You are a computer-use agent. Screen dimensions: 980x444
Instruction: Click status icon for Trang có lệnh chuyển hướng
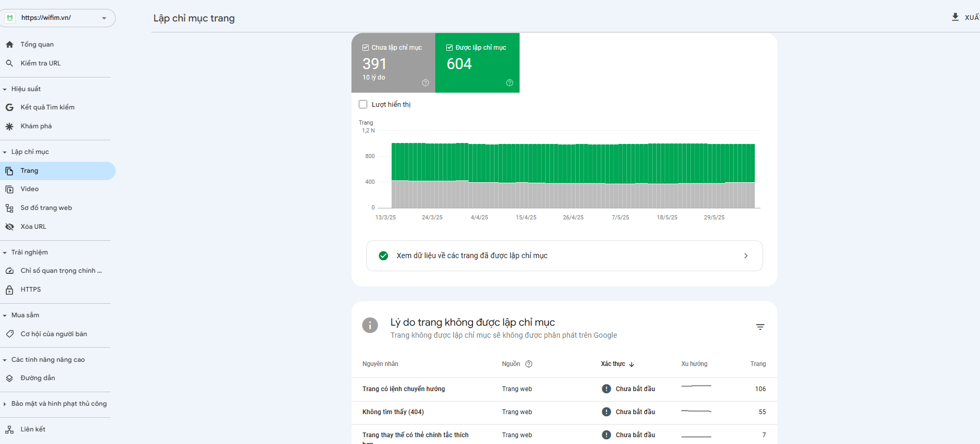click(607, 389)
